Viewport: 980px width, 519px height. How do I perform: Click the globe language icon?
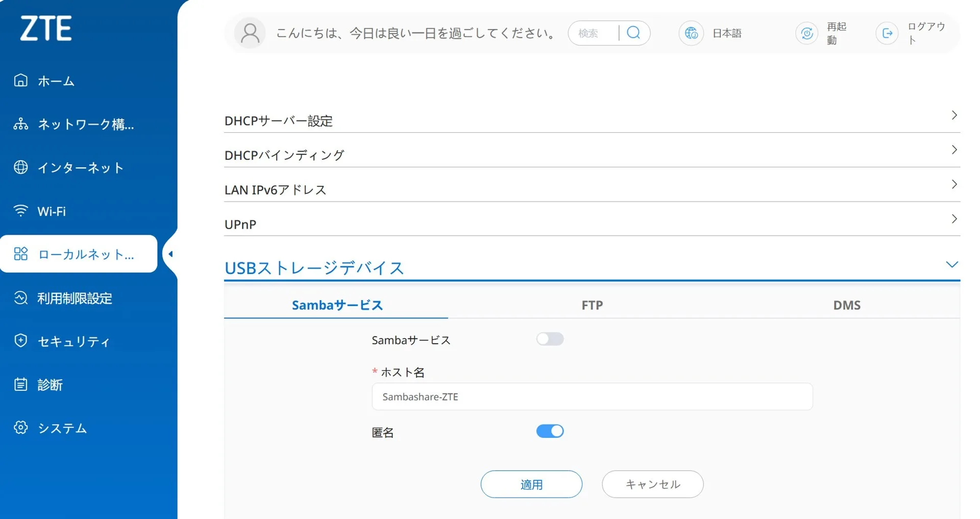coord(691,33)
